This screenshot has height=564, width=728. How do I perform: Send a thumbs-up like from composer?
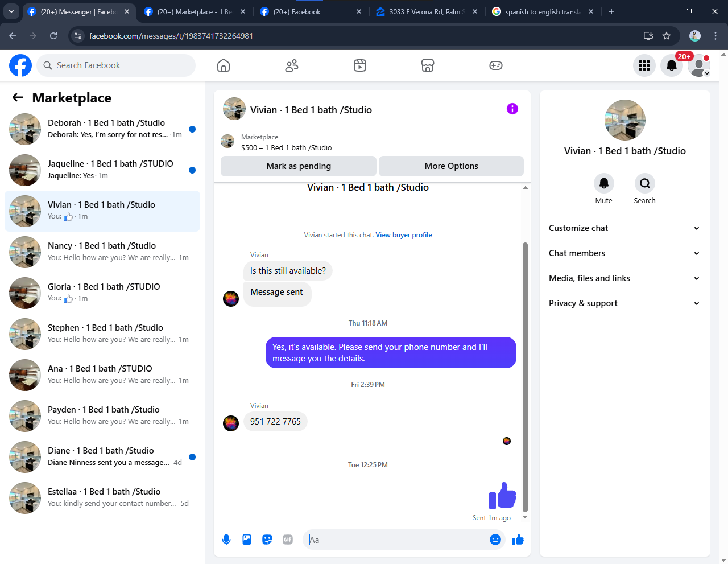518,540
